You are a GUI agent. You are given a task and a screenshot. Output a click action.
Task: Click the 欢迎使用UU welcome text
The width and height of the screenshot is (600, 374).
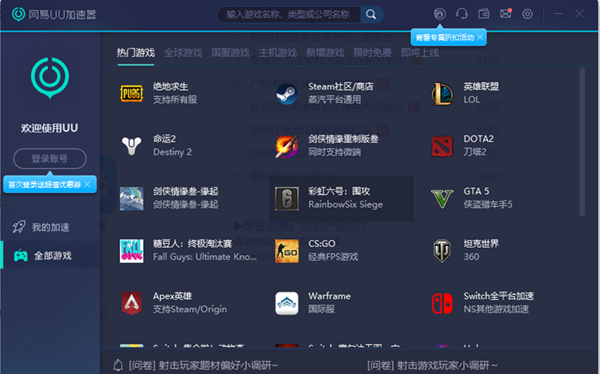[x=50, y=128]
